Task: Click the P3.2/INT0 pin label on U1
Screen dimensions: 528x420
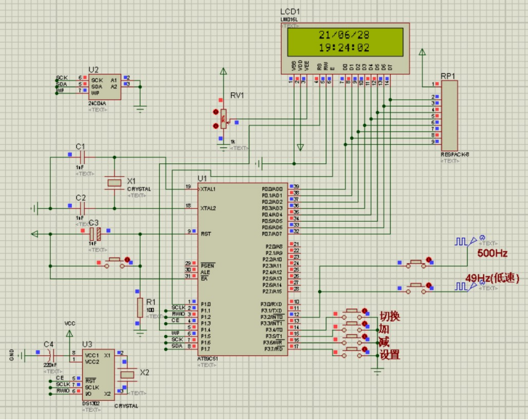Action: tap(272, 317)
